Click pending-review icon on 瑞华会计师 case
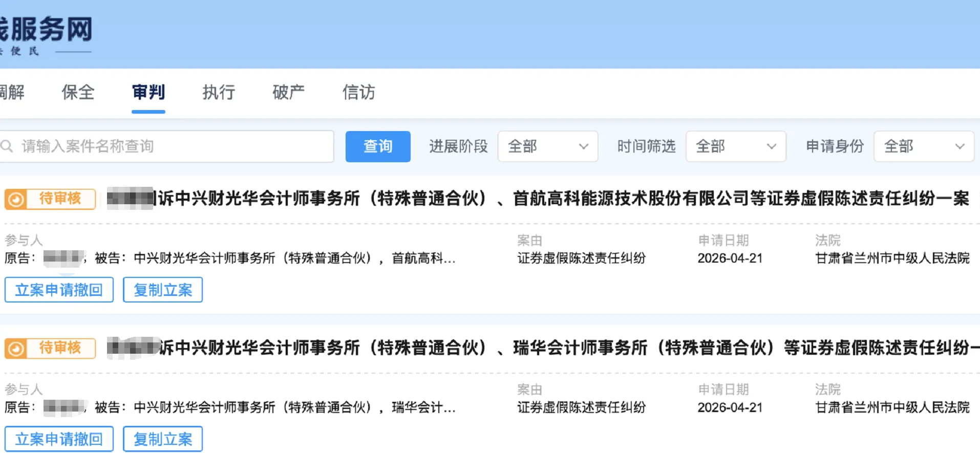The image size is (980, 453). 16,349
